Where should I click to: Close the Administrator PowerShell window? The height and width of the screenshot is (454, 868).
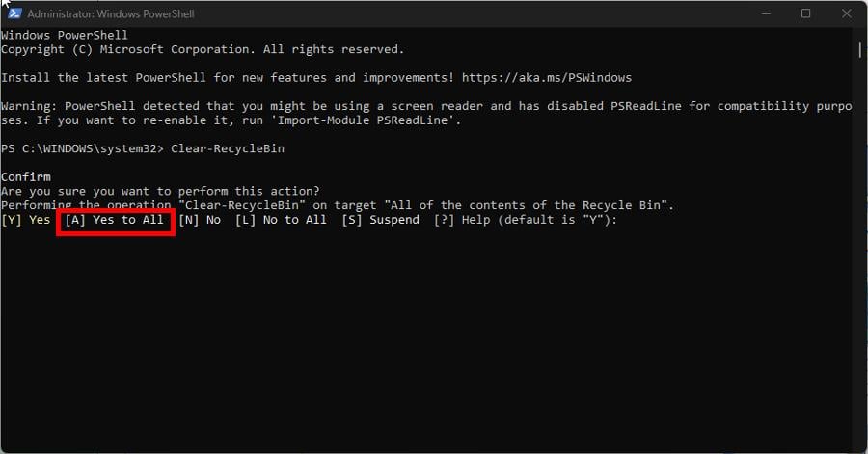pyautogui.click(x=846, y=13)
